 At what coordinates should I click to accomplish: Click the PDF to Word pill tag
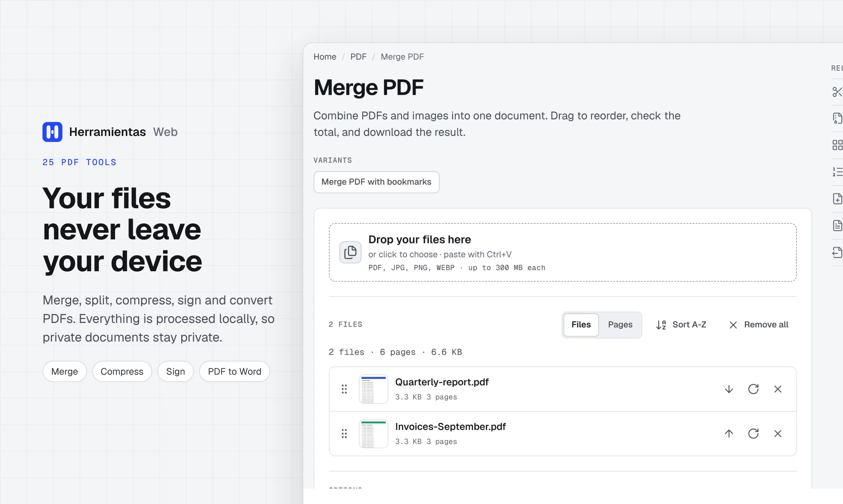[x=235, y=371]
